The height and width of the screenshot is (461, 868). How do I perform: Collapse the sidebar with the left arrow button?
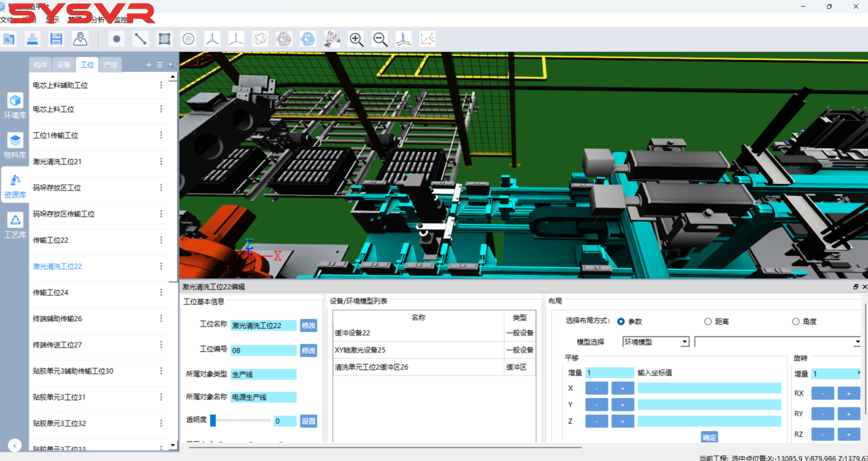point(15,445)
